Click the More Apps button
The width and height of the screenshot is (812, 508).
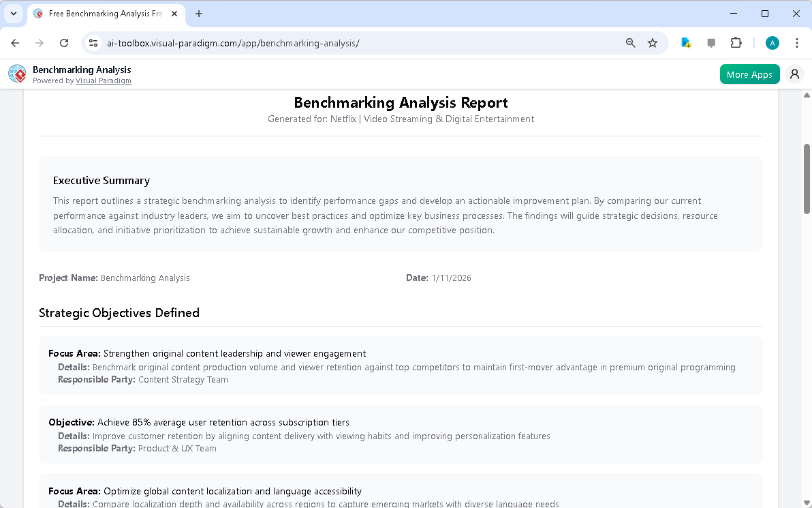749,74
